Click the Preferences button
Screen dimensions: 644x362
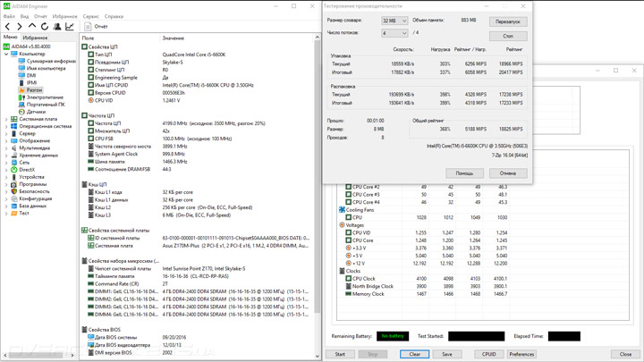click(521, 354)
